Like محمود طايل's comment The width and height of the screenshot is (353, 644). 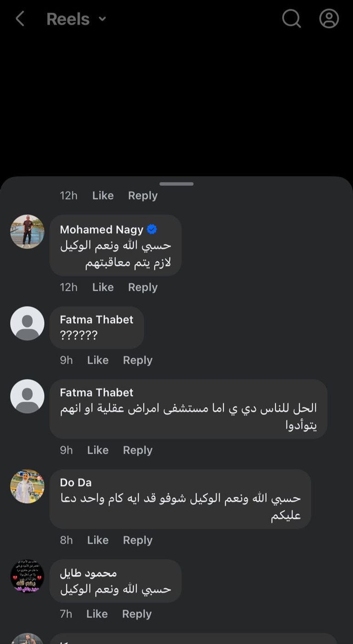coord(97,614)
